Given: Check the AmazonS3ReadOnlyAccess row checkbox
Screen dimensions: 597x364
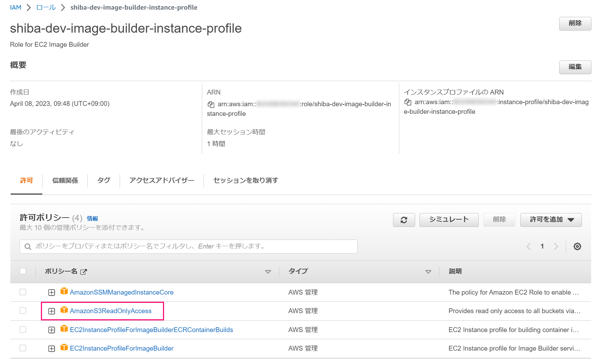Looking at the screenshot, I should [x=23, y=311].
